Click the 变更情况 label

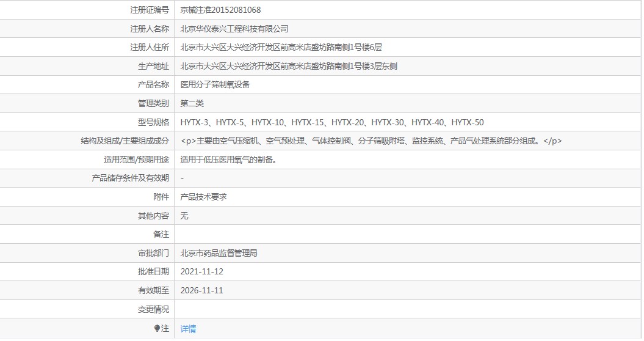(154, 309)
